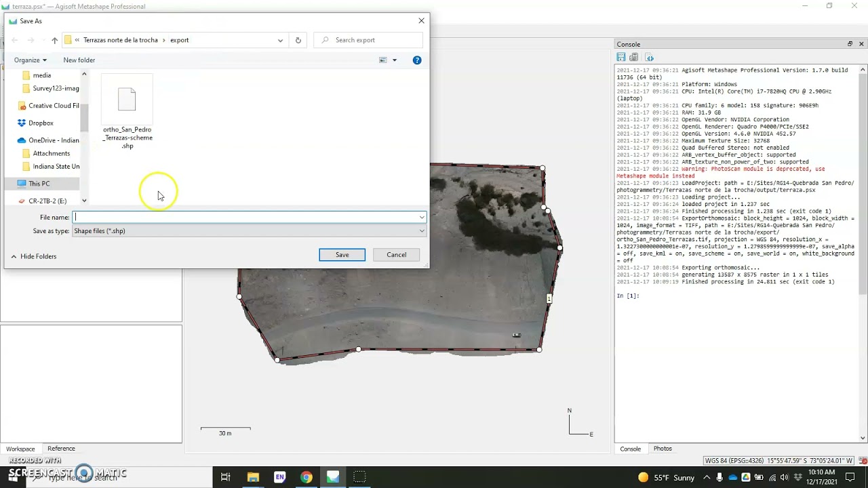Select 'Terrazas norte de la trocha' breadcrumb
The width and height of the screenshot is (868, 488).
(121, 40)
